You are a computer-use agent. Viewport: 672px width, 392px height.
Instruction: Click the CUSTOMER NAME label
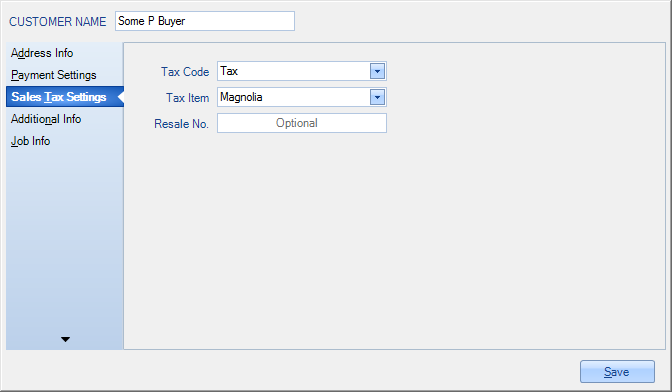[57, 22]
